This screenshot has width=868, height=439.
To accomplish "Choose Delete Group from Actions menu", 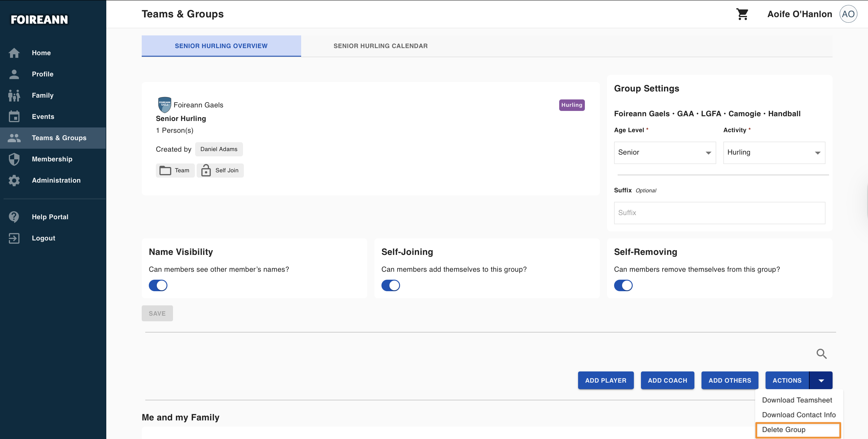I will [798, 430].
